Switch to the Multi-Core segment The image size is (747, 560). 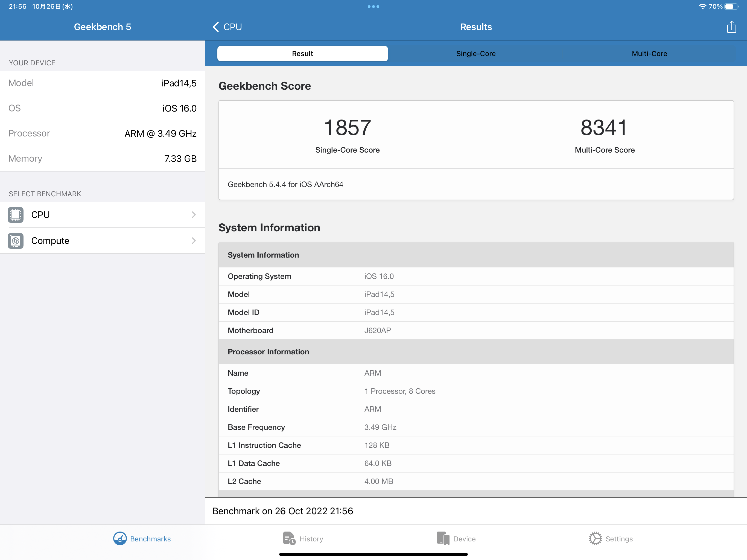coord(649,54)
